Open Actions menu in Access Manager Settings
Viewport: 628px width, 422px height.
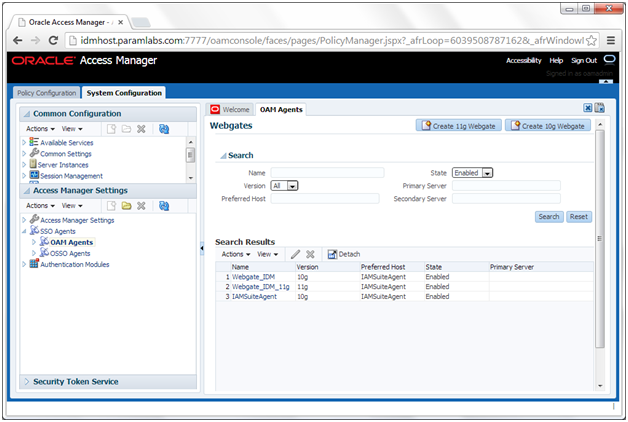(x=40, y=206)
